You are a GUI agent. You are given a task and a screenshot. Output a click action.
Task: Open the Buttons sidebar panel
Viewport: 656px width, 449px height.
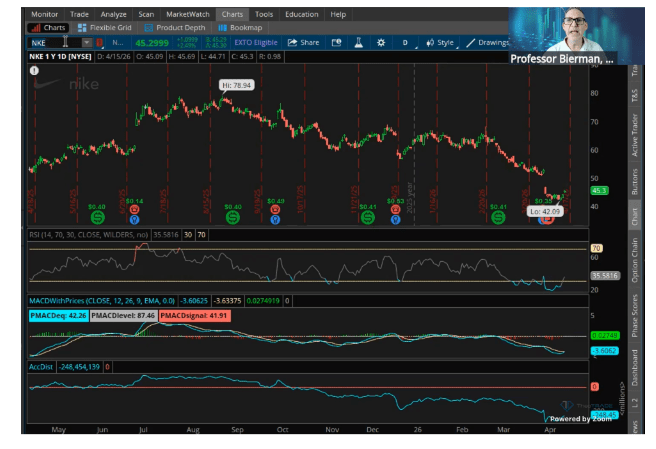(x=635, y=182)
